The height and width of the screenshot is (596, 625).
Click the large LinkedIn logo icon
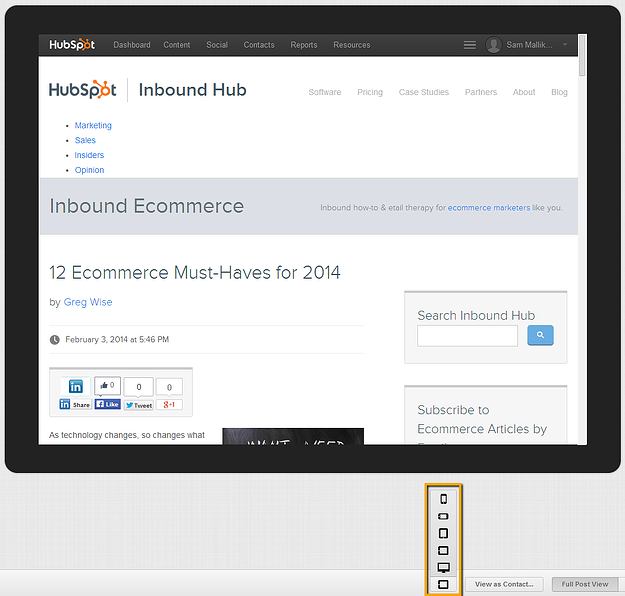76,386
